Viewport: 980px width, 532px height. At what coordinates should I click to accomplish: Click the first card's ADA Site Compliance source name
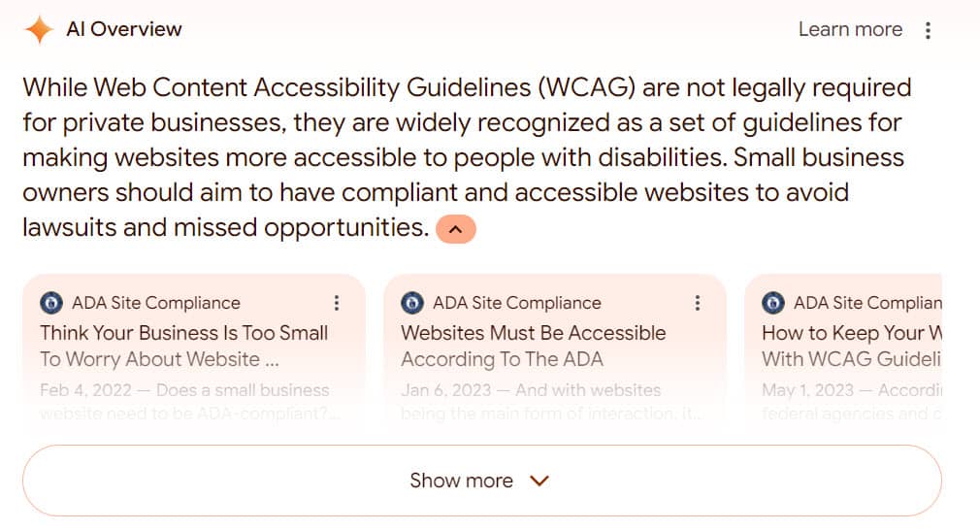pyautogui.click(x=155, y=303)
